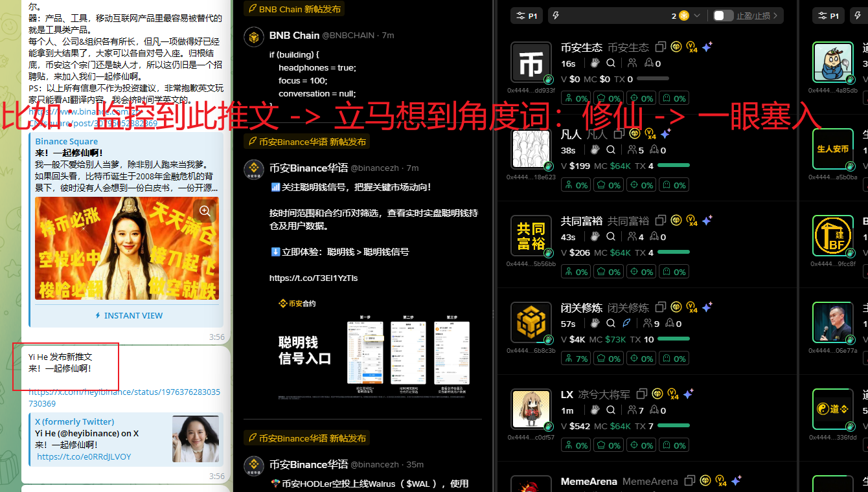Open the BNB amount dropdown chevron

(x=697, y=16)
